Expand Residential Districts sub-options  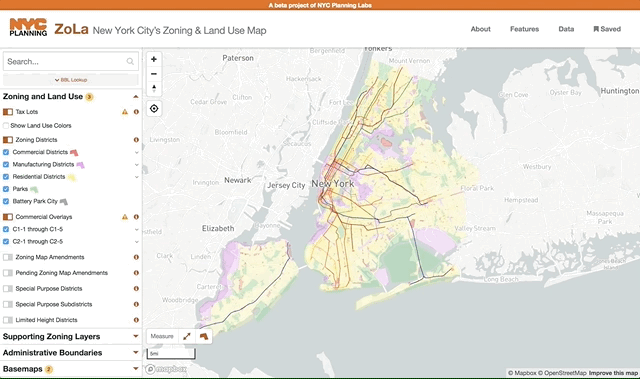pos(136,177)
